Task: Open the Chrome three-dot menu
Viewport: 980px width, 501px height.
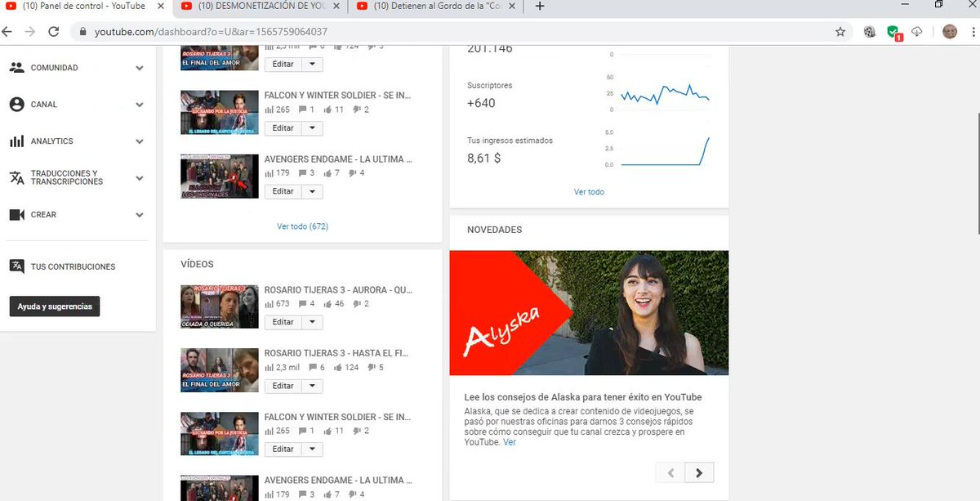Action: [x=972, y=32]
